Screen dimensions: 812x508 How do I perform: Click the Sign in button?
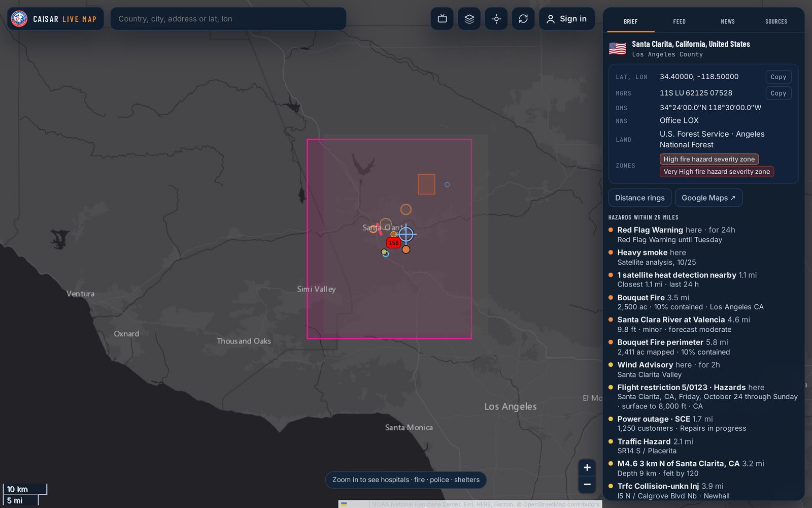pos(566,19)
